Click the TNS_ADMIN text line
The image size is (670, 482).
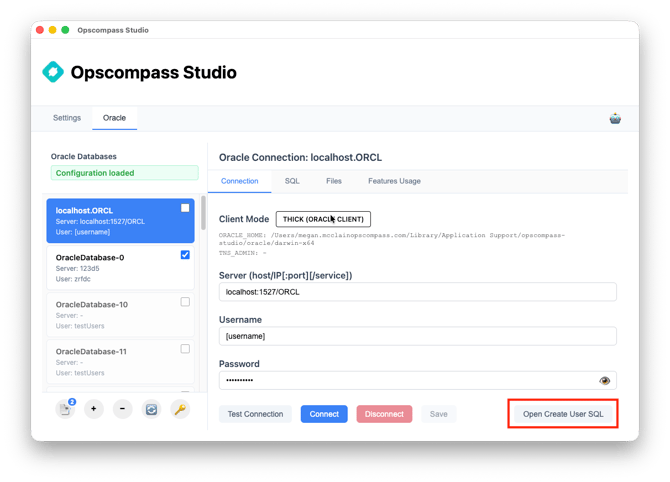click(x=243, y=253)
